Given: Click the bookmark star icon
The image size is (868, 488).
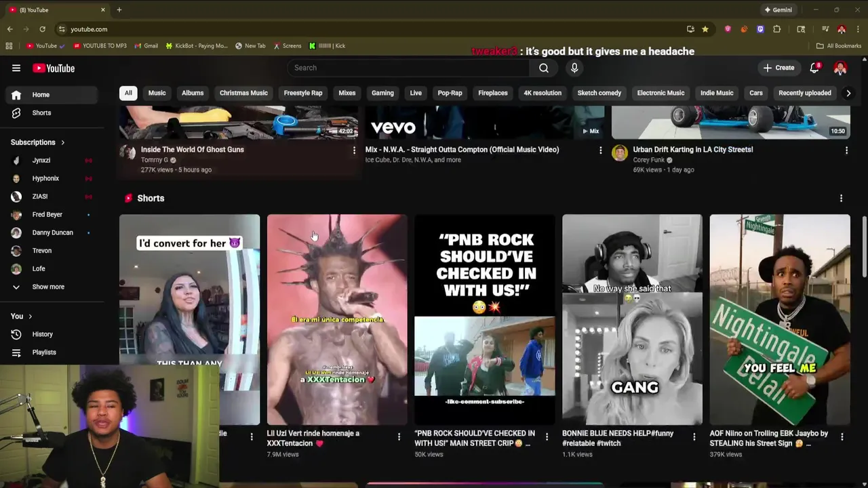Looking at the screenshot, I should [x=705, y=29].
